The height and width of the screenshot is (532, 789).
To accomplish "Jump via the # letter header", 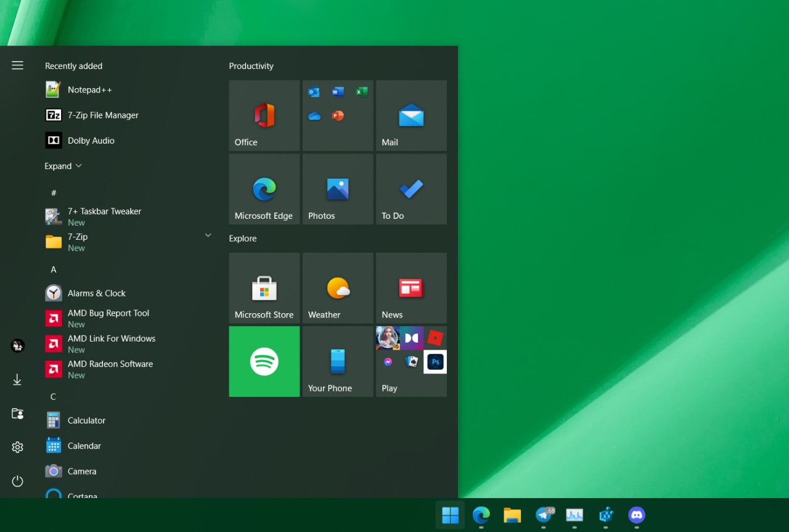I will point(54,193).
